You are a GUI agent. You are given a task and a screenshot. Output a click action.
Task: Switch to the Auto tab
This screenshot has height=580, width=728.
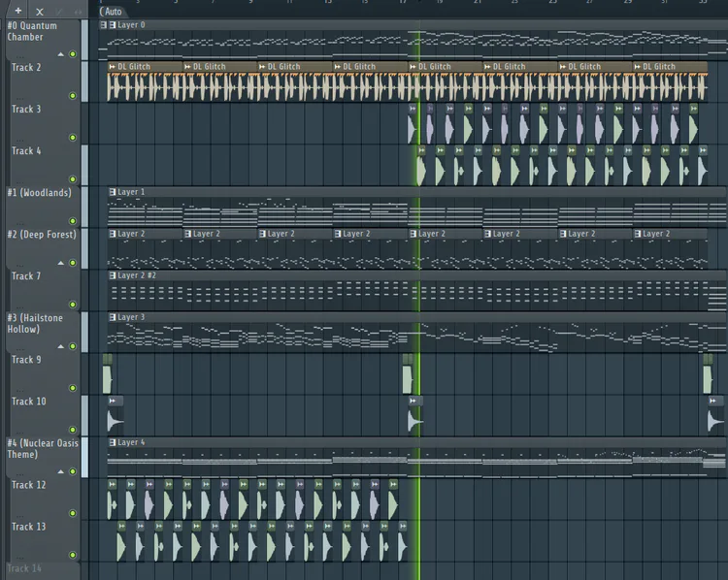click(112, 12)
